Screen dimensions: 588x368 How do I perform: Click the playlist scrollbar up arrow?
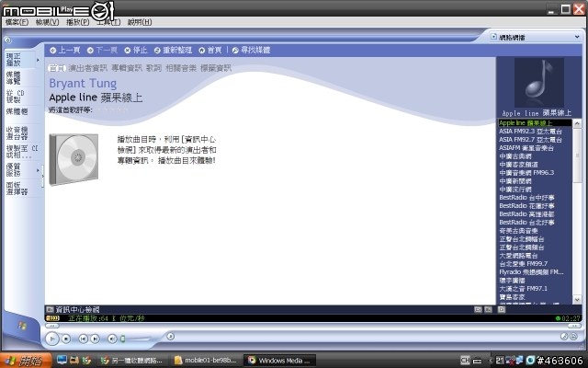click(577, 123)
